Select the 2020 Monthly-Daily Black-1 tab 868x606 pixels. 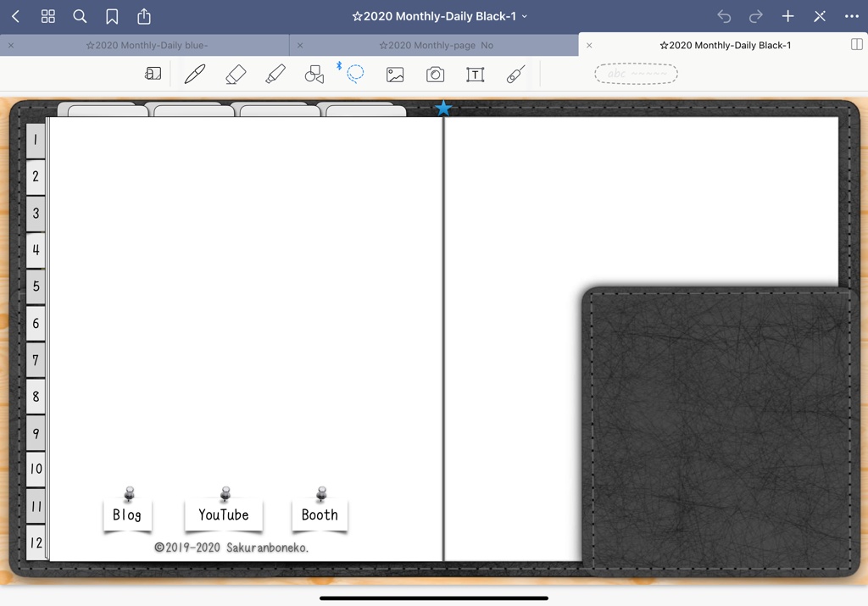pos(726,46)
